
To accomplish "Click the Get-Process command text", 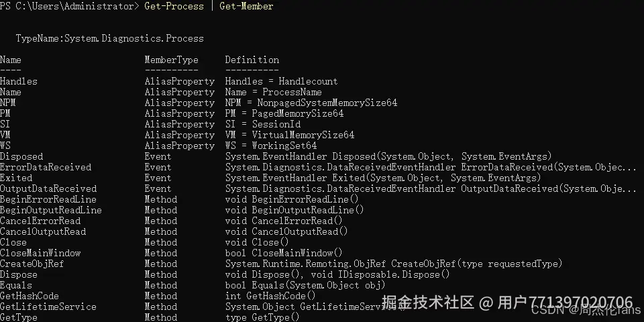I will (x=174, y=6).
